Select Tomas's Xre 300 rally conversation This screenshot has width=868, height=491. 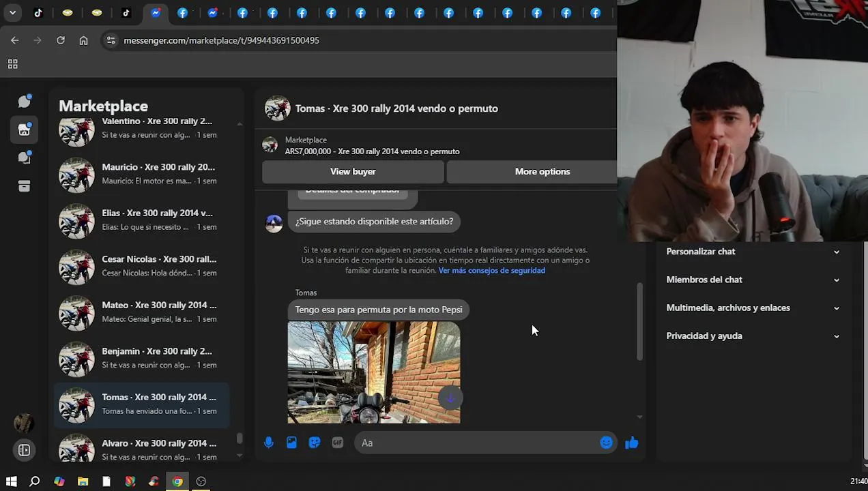coord(141,404)
